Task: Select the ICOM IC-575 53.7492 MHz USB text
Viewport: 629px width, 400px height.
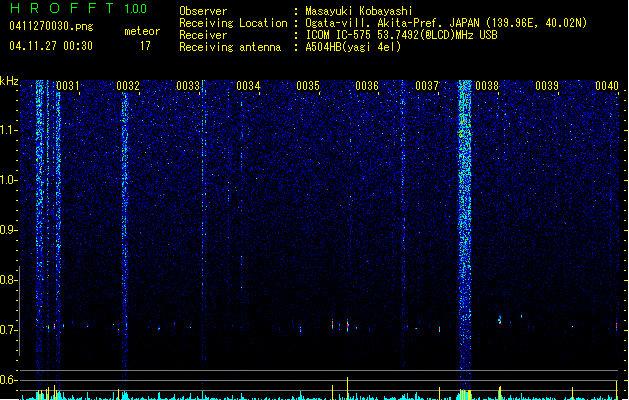Action: tap(401, 35)
